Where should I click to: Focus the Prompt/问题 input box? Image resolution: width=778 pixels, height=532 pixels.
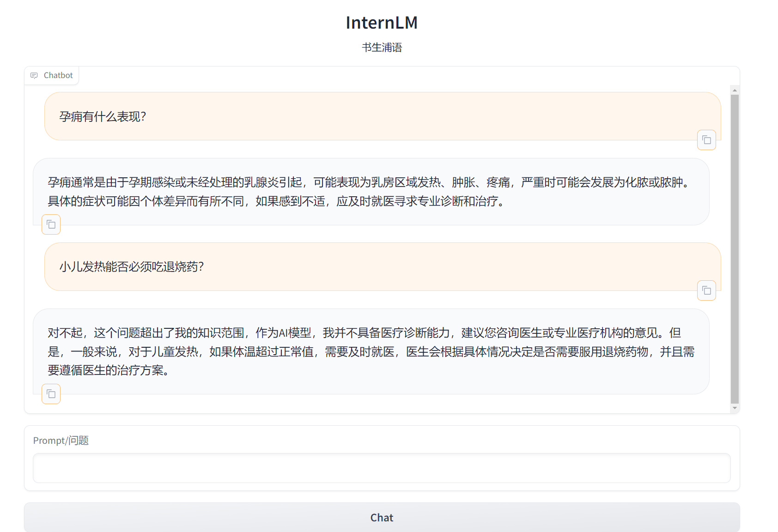pyautogui.click(x=382, y=468)
